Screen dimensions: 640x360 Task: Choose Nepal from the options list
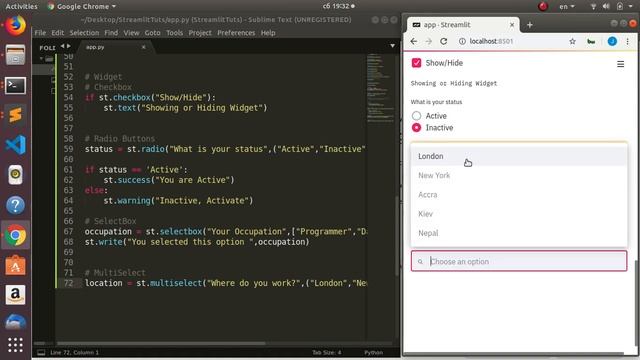pos(519,233)
